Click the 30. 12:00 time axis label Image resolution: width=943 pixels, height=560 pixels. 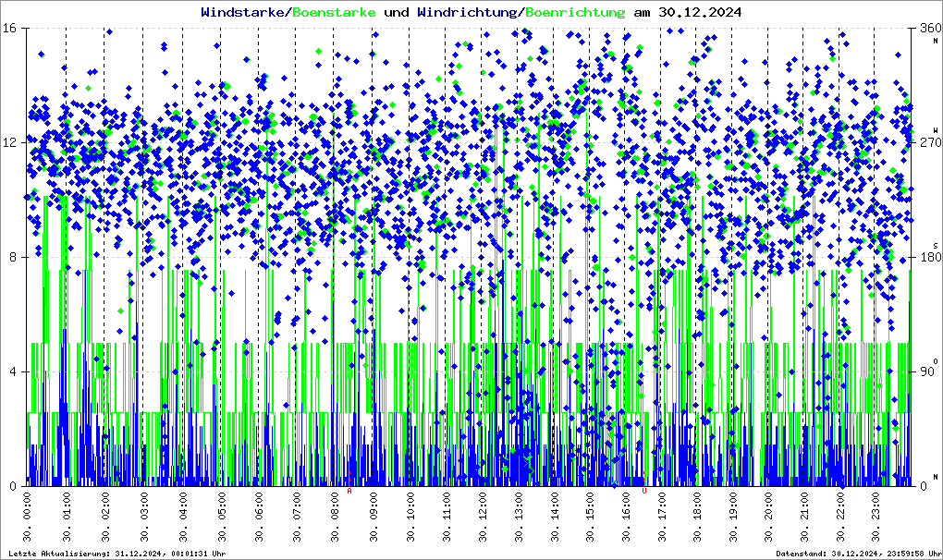(484, 521)
